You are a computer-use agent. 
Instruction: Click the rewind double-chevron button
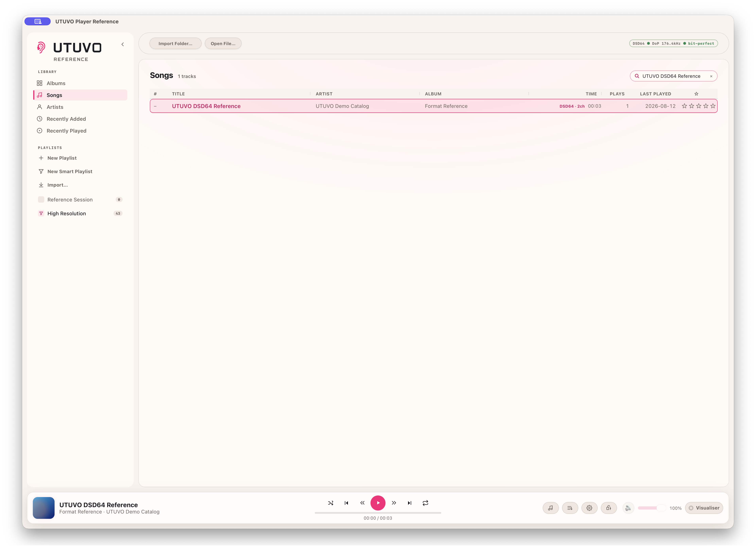(362, 503)
